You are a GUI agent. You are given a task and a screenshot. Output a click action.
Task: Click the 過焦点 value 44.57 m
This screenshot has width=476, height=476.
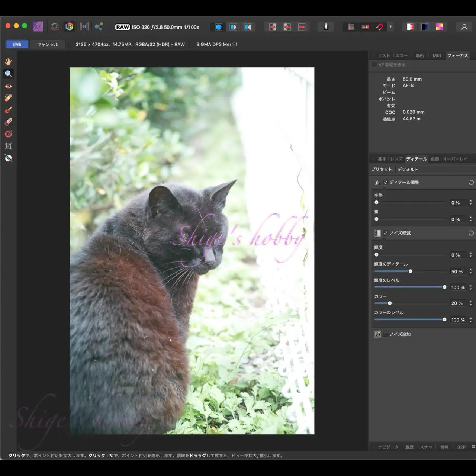pyautogui.click(x=412, y=119)
